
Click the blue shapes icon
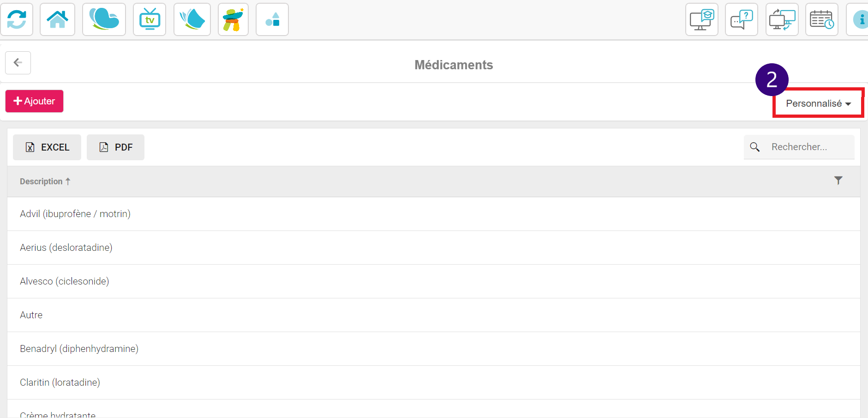[272, 19]
